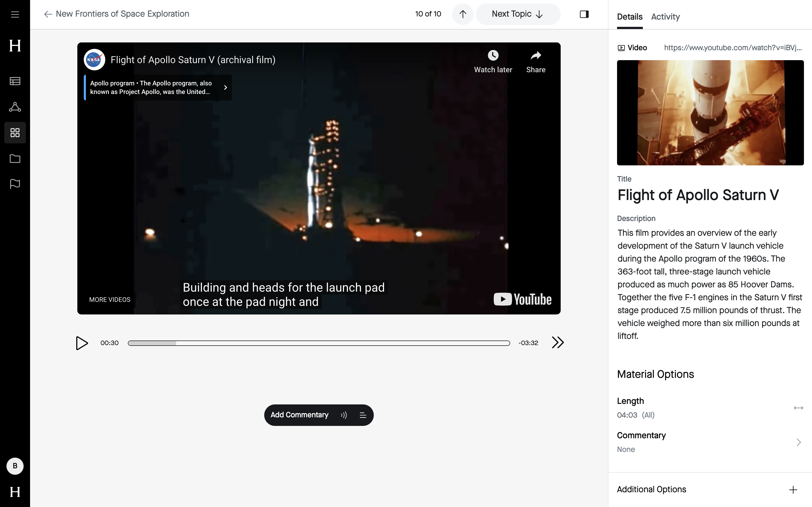Open video title Flight of Apollo Saturn V (archival film)
The width and height of the screenshot is (812, 507).
click(193, 60)
